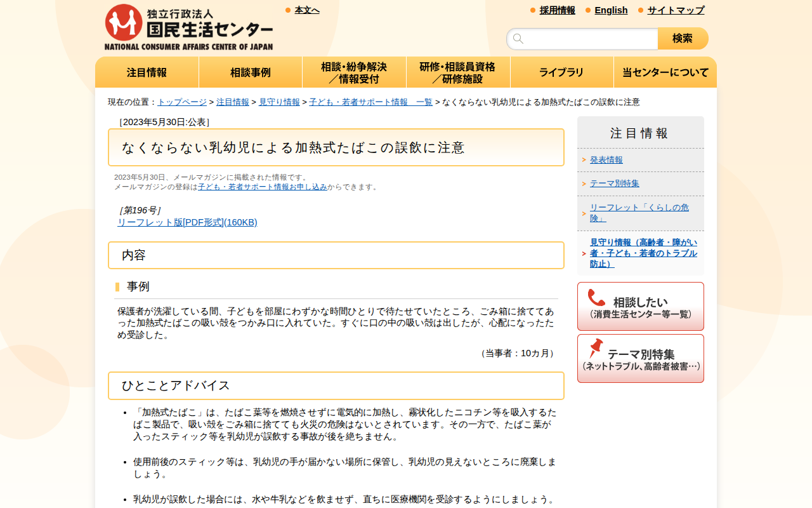Click the red phone icon on 相談したい
812x508 pixels.
click(596, 298)
